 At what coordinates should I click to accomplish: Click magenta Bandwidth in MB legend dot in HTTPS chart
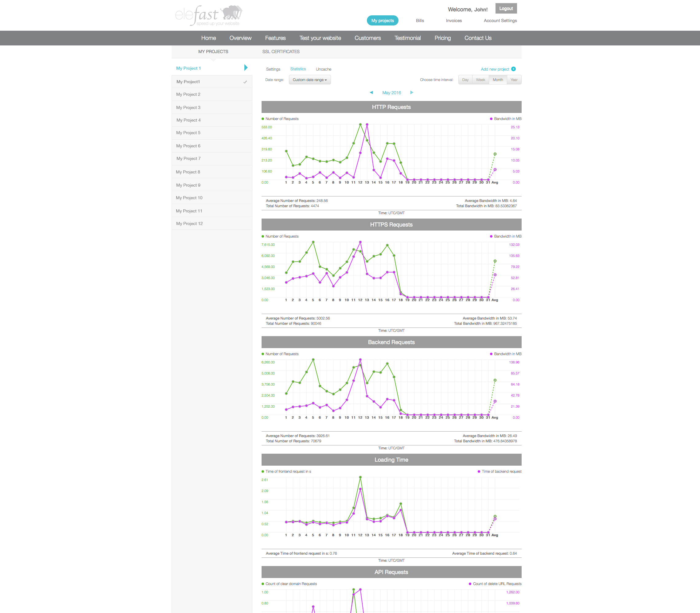click(x=491, y=236)
